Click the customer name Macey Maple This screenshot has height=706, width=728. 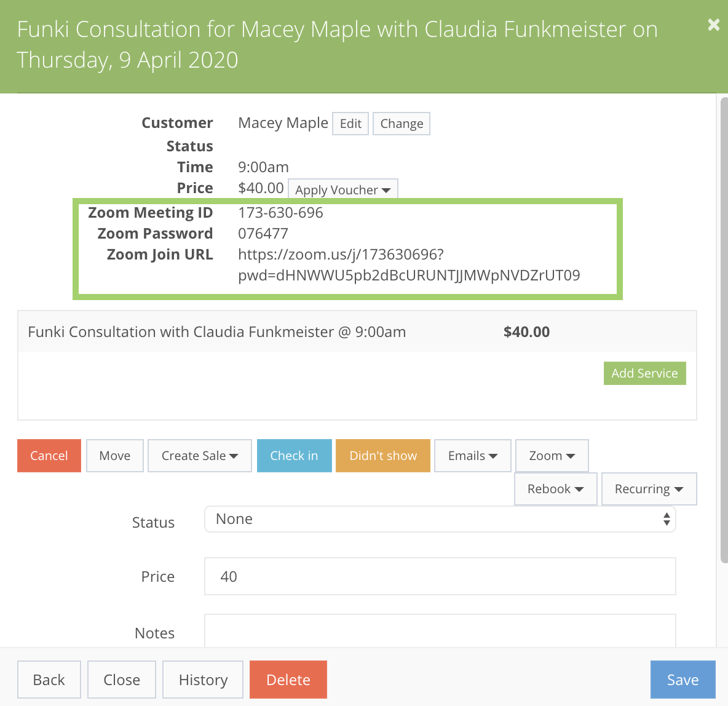(283, 123)
